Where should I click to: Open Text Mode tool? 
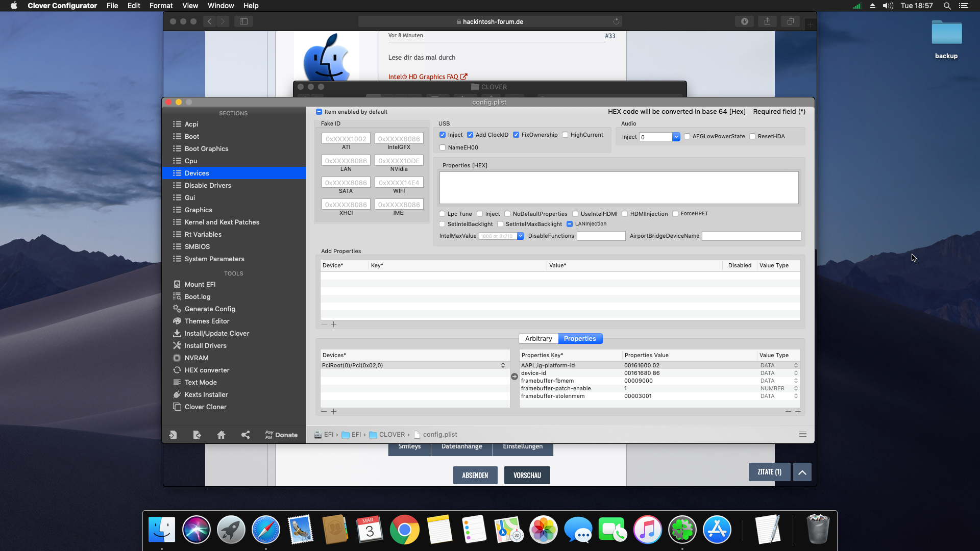201,382
